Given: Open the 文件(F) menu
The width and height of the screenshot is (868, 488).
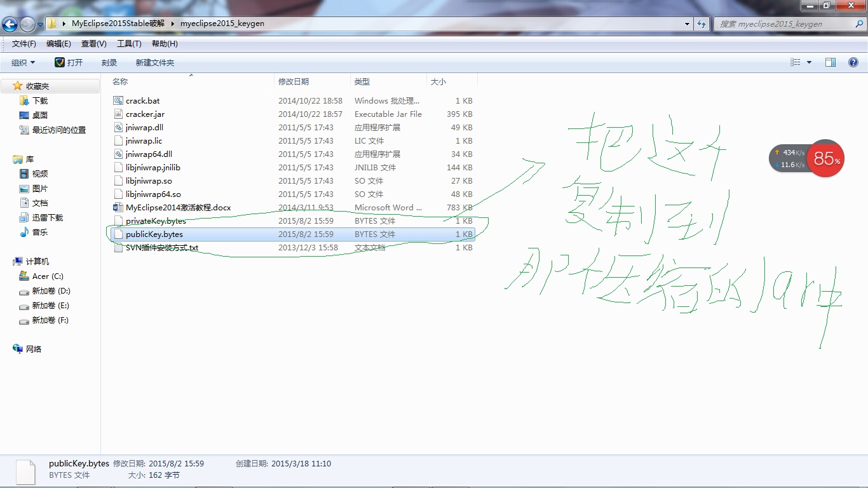Looking at the screenshot, I should 24,44.
